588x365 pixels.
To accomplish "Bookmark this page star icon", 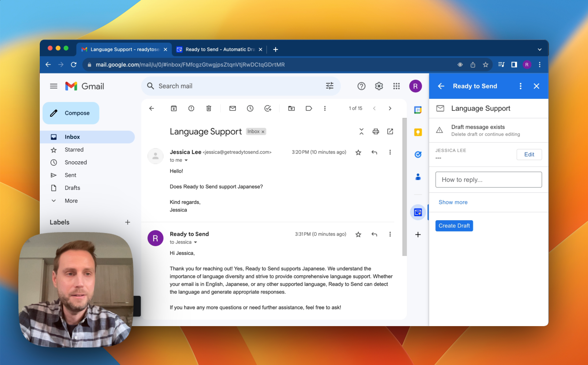I will click(x=486, y=65).
